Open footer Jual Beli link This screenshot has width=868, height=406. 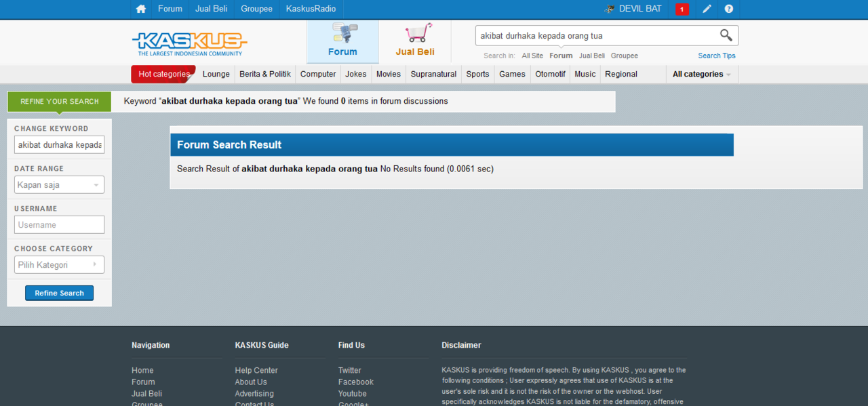click(146, 393)
